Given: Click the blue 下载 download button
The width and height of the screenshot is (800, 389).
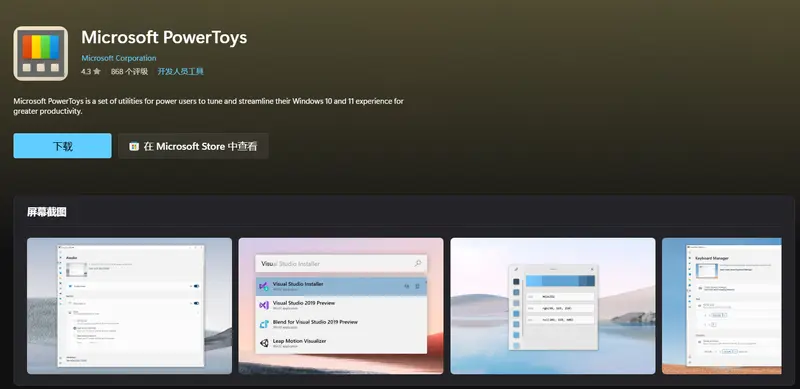Looking at the screenshot, I should [62, 146].
